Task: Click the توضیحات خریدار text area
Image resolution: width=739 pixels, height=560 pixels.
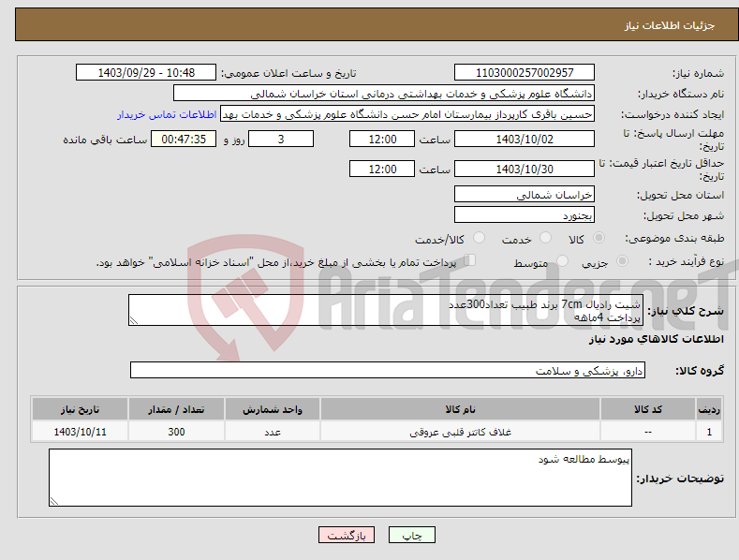Action: point(340,478)
